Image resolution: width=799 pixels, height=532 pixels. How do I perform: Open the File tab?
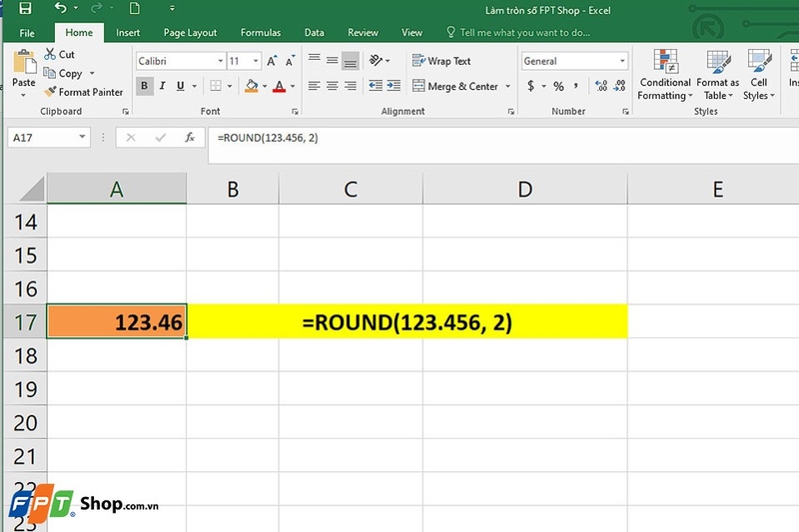(x=27, y=33)
